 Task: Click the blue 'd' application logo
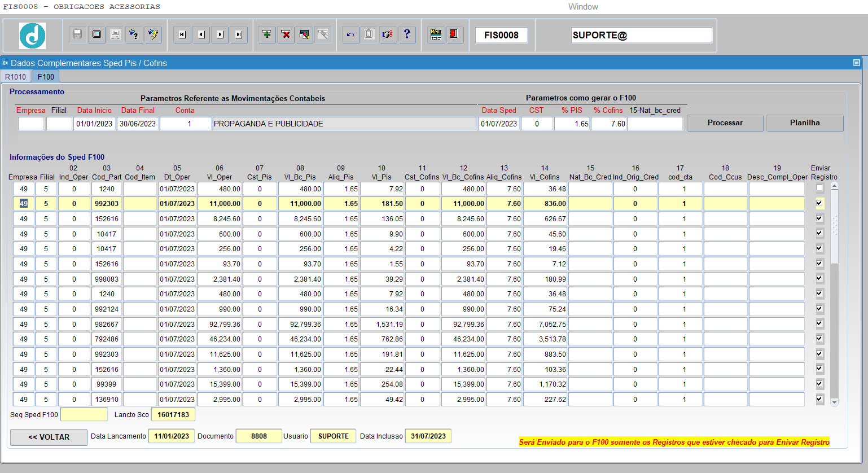[x=33, y=36]
